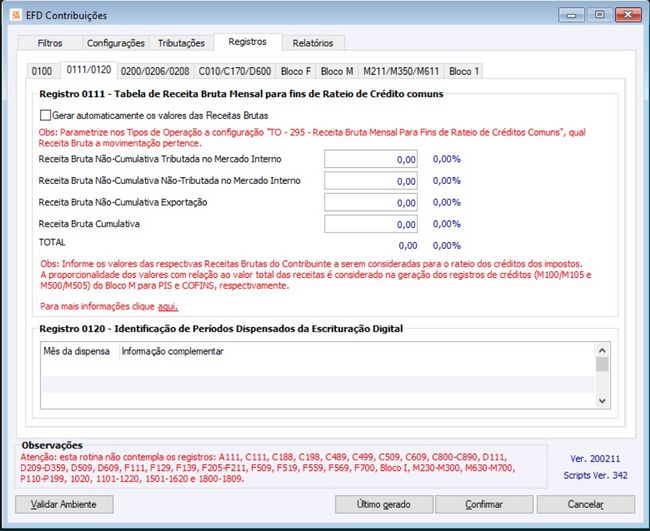Click the EFD Contribuições app icon in title bar
The width and height of the screenshot is (650, 531).
coord(16,15)
